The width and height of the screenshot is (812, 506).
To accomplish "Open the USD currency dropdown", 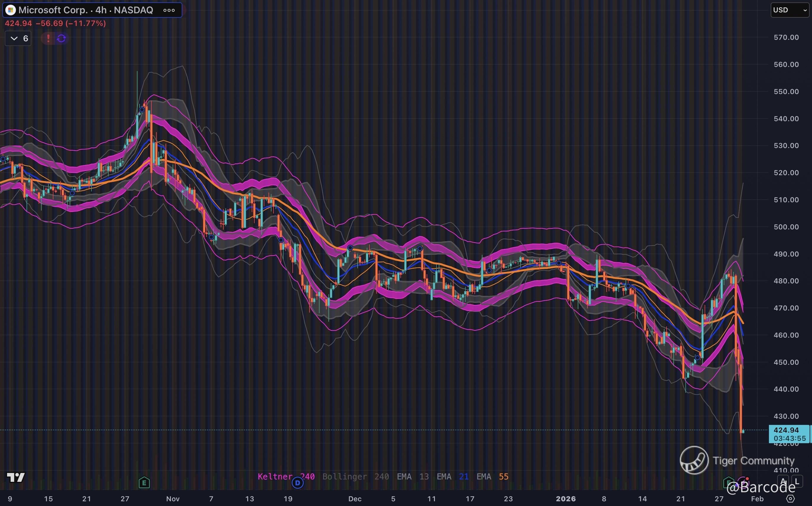I will click(790, 10).
